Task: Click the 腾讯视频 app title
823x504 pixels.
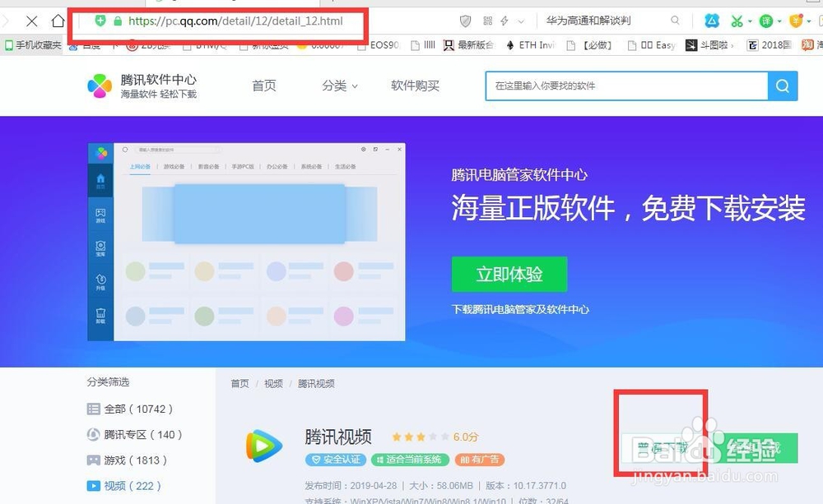Action: (x=338, y=437)
